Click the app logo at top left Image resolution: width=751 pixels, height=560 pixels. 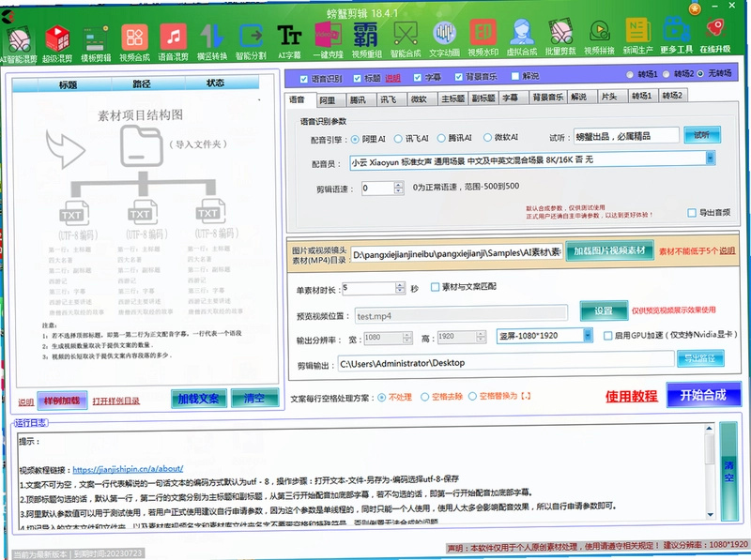tap(8, 17)
